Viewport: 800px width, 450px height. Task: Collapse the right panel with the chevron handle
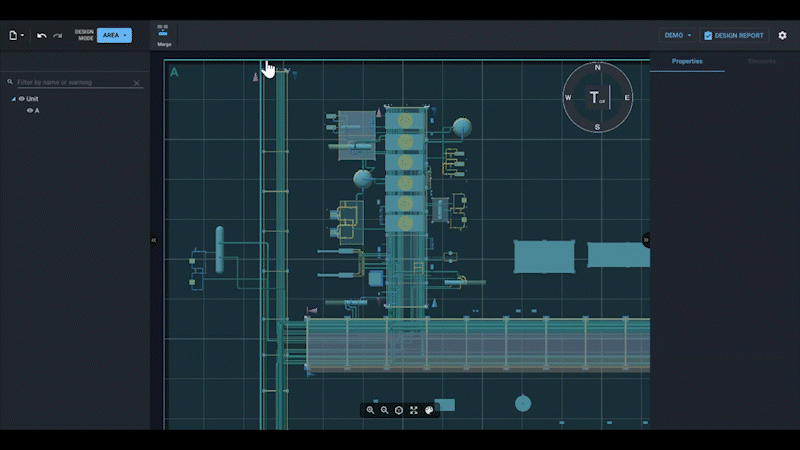tap(646, 240)
